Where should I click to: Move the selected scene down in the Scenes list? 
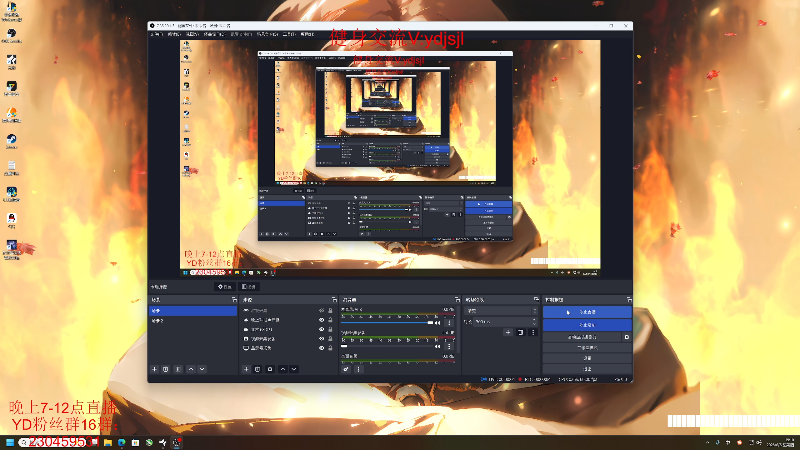pos(202,369)
